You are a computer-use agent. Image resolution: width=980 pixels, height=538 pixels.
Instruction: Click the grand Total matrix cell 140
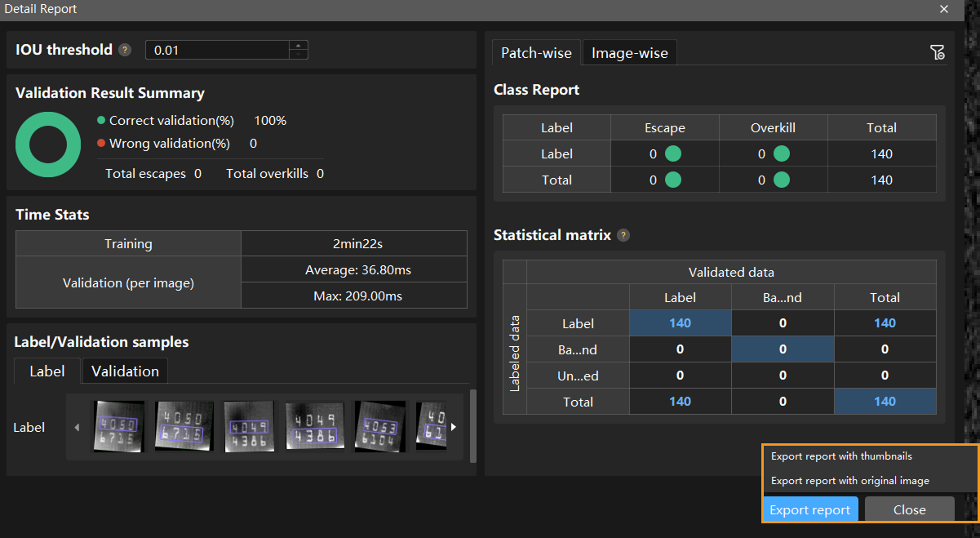coord(885,402)
